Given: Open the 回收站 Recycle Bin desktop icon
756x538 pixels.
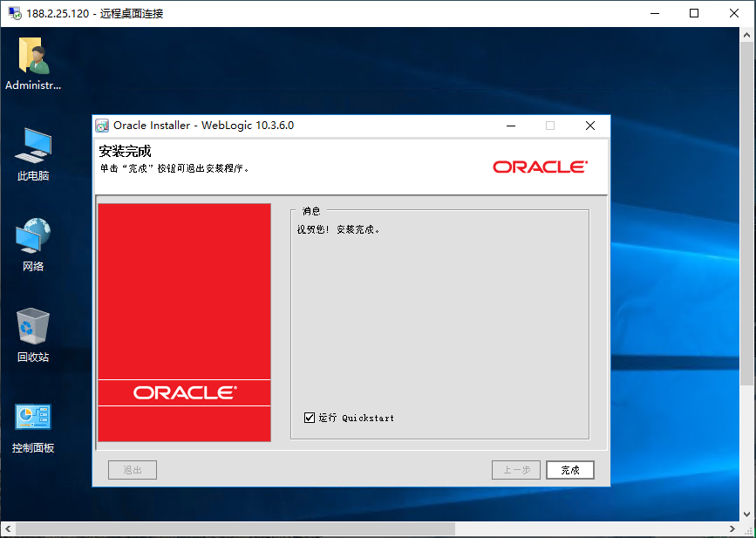Looking at the screenshot, I should point(33,336).
